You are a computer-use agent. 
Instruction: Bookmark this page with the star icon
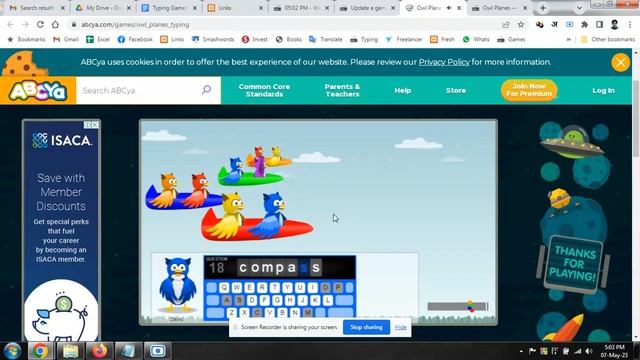tap(521, 24)
